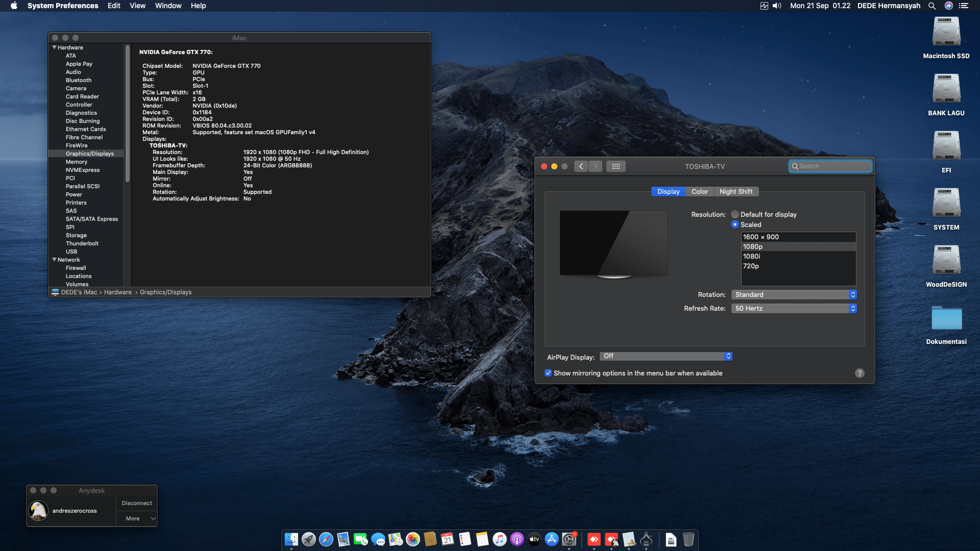Select the Default for display radio button
Image resolution: width=980 pixels, height=551 pixels.
tap(735, 214)
